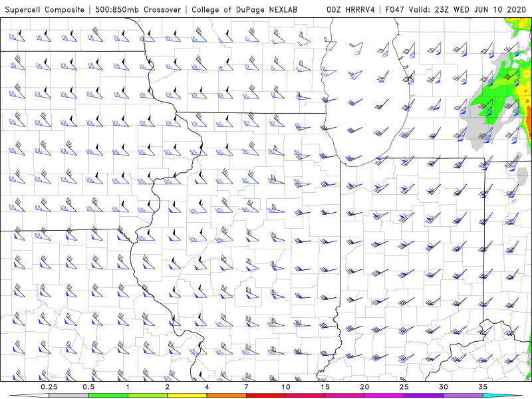Viewport: 532px width, 399px height.
Task: Click the 00Z HRRRV4 model run label
Action: [350, 10]
